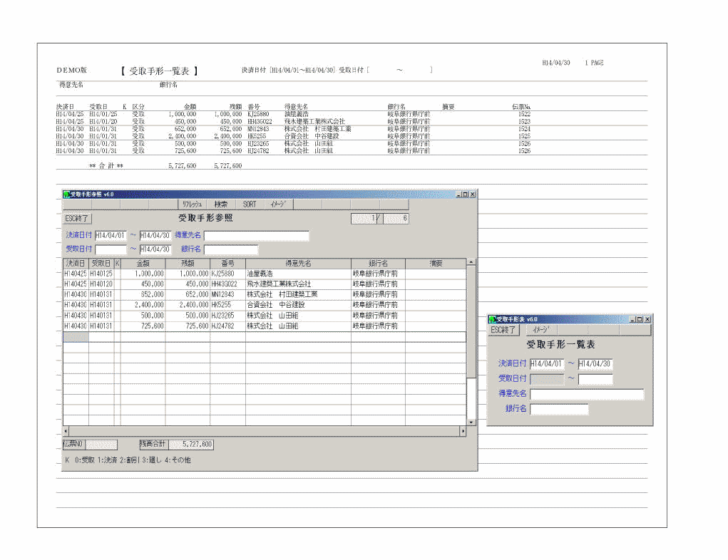Focus 受取日付 end date field in 受取手形参照
728x560 pixels.
pyautogui.click(x=155, y=249)
